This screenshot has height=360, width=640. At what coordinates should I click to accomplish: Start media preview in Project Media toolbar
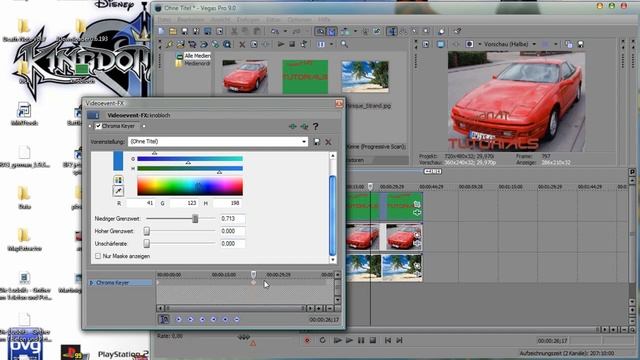pos(281,44)
